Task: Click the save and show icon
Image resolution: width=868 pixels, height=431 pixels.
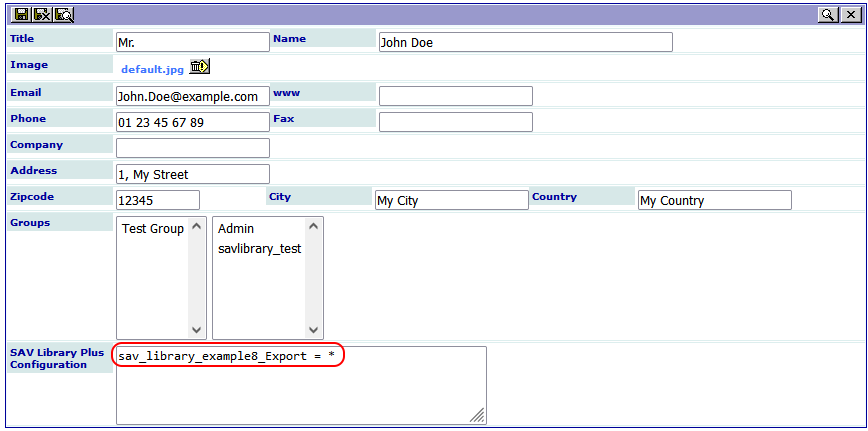Action: coord(64,15)
